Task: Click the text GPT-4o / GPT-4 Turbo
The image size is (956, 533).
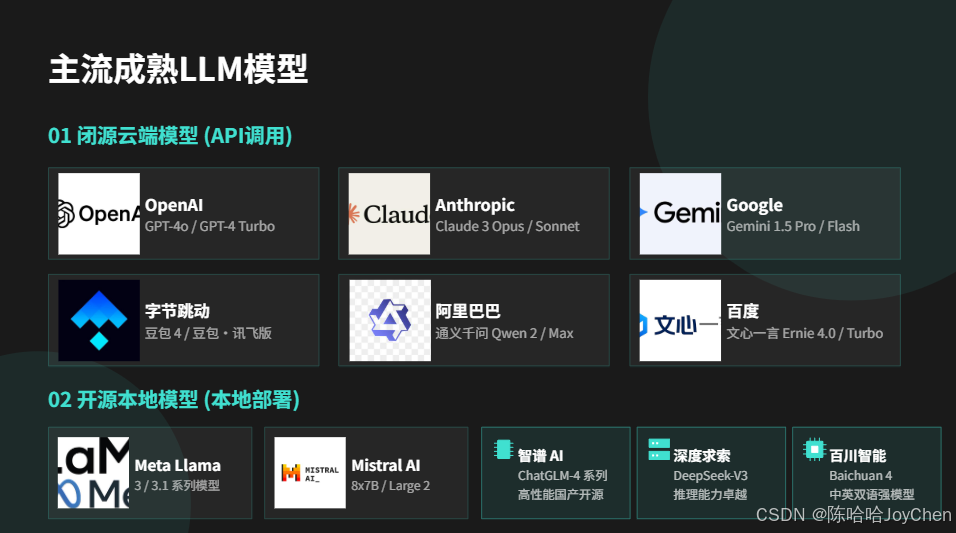Action: pos(210,226)
